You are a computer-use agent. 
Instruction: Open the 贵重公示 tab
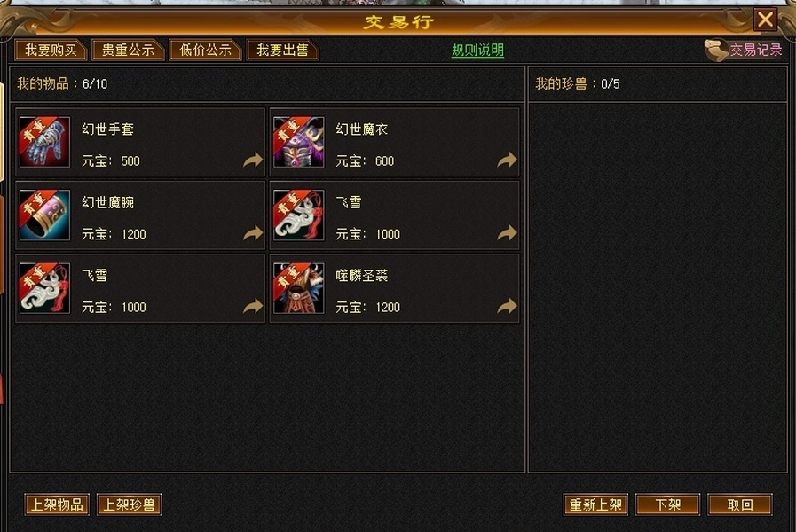(x=128, y=51)
